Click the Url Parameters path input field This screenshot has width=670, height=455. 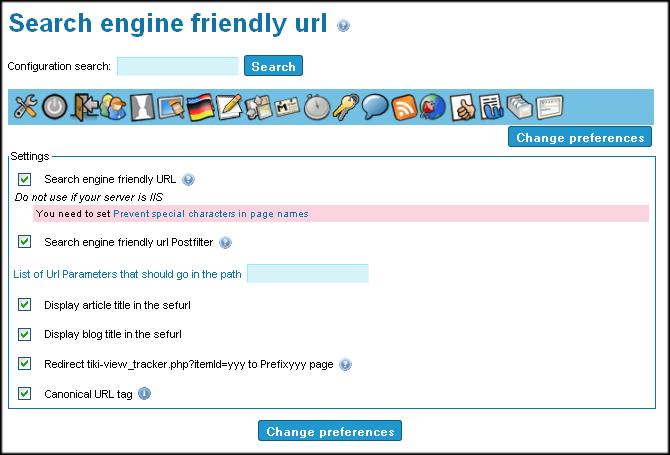coord(308,273)
